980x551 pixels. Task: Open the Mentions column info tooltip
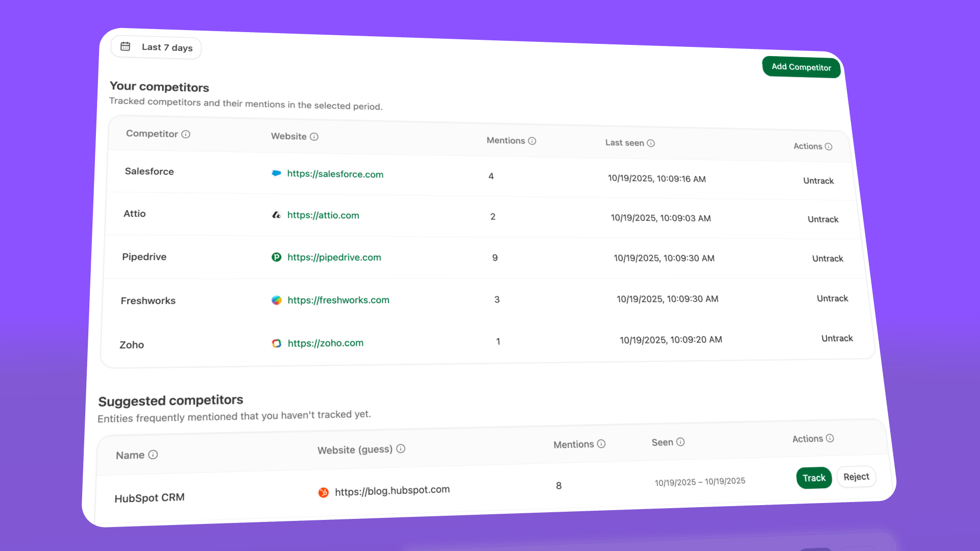tap(533, 140)
